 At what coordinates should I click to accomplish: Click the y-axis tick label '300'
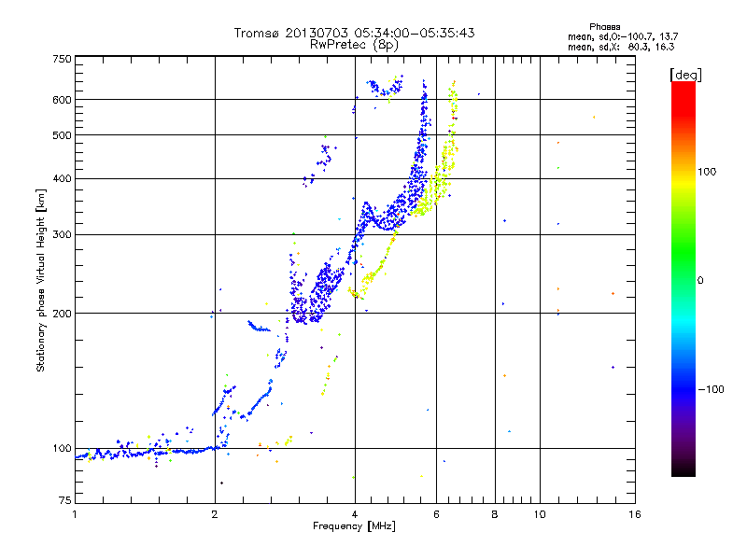(x=63, y=234)
